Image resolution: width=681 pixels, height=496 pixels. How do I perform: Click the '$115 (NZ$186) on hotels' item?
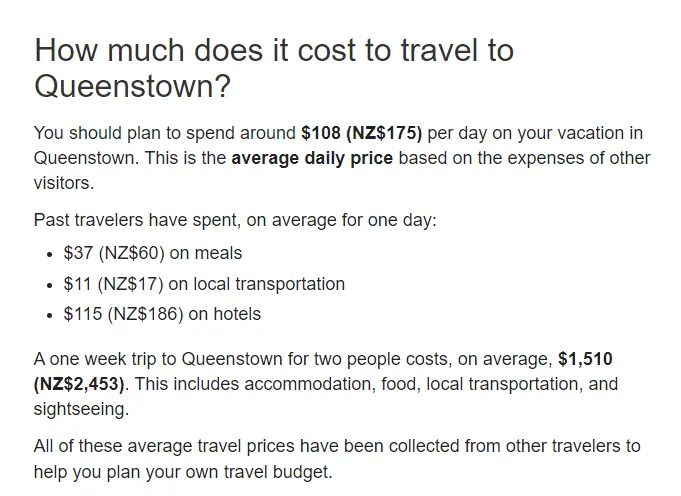(162, 314)
